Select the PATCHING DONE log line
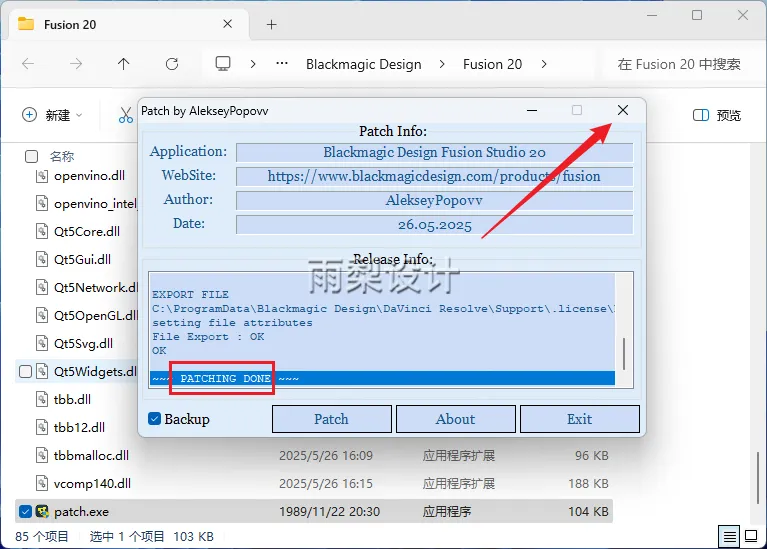Screen dimensions: 767x549 [x=382, y=378]
